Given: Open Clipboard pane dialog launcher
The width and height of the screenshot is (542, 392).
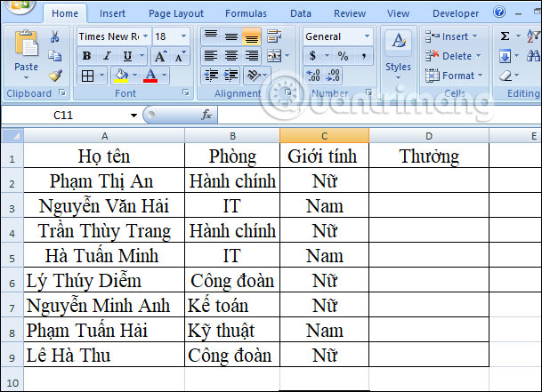Looking at the screenshot, I should 62,92.
